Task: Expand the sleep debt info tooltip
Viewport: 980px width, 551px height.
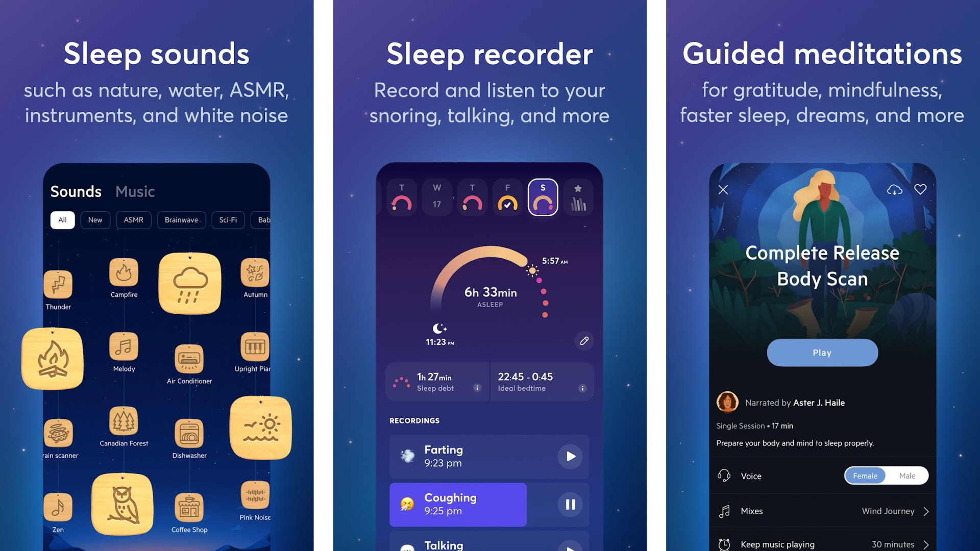Action: click(x=477, y=388)
